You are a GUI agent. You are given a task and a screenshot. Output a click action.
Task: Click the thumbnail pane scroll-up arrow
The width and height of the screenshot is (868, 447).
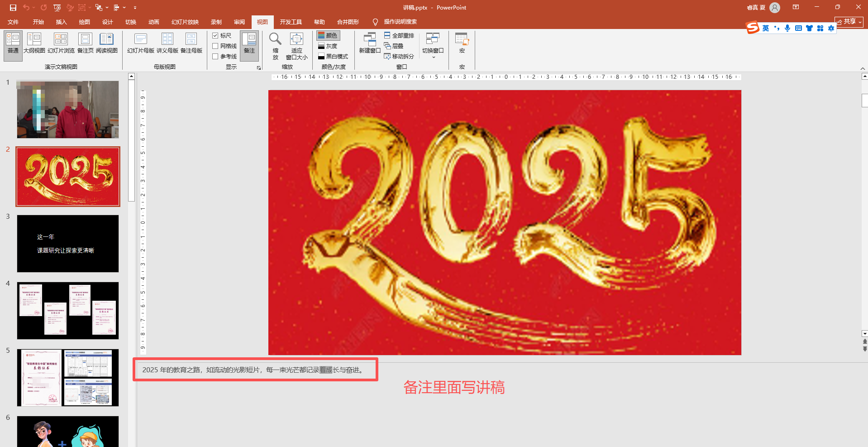131,76
